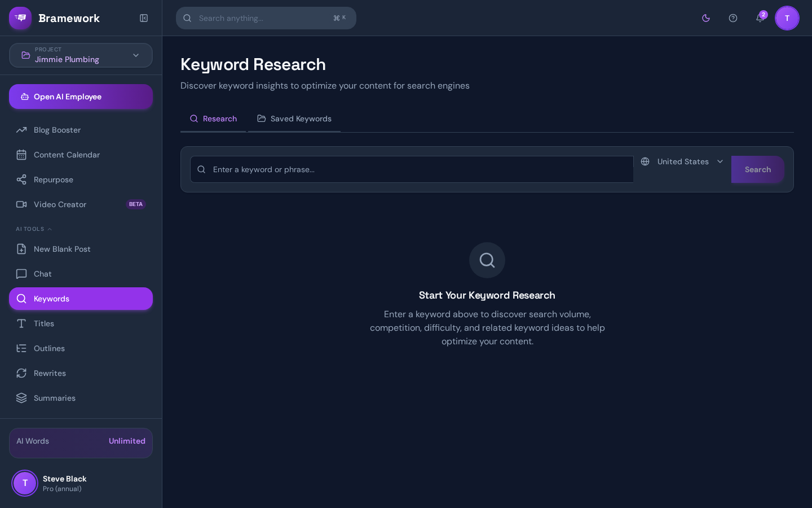812x508 pixels.
Task: Open user menu from top-right T avatar
Action: click(787, 18)
